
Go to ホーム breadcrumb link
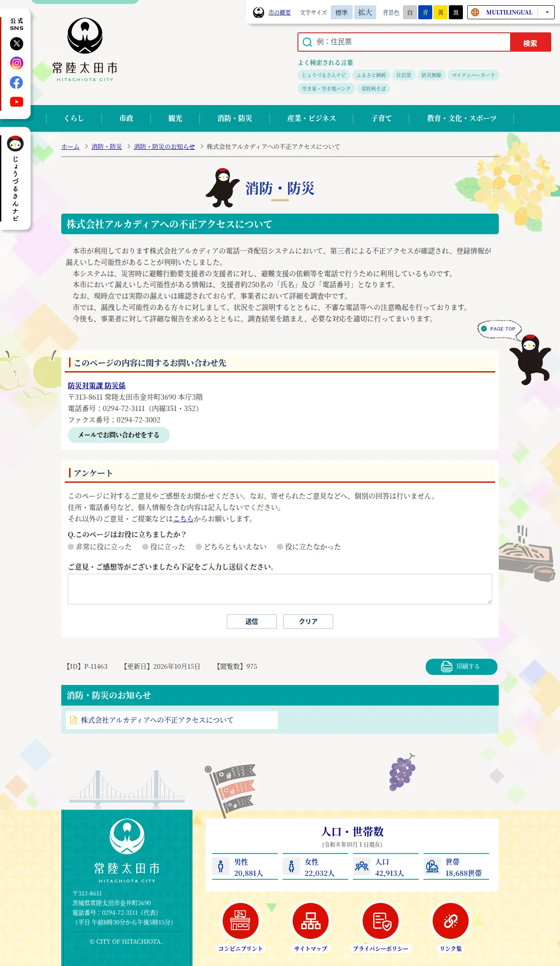pyautogui.click(x=70, y=147)
